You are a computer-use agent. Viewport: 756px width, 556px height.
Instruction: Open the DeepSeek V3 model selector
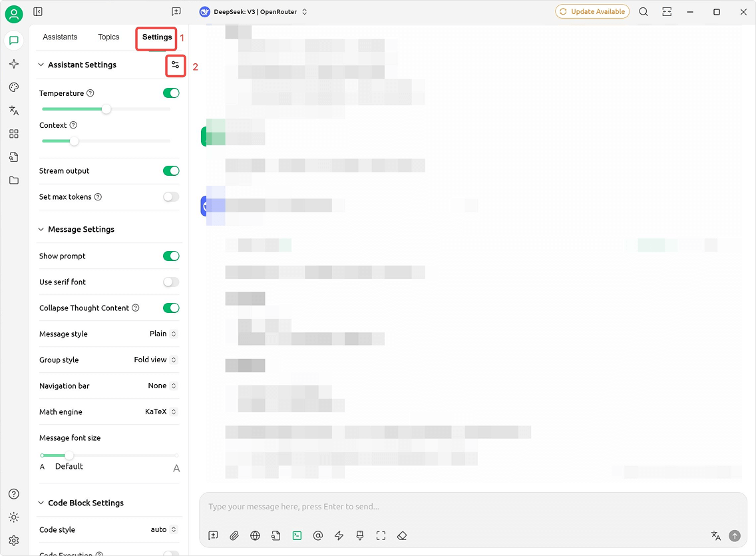(x=254, y=12)
